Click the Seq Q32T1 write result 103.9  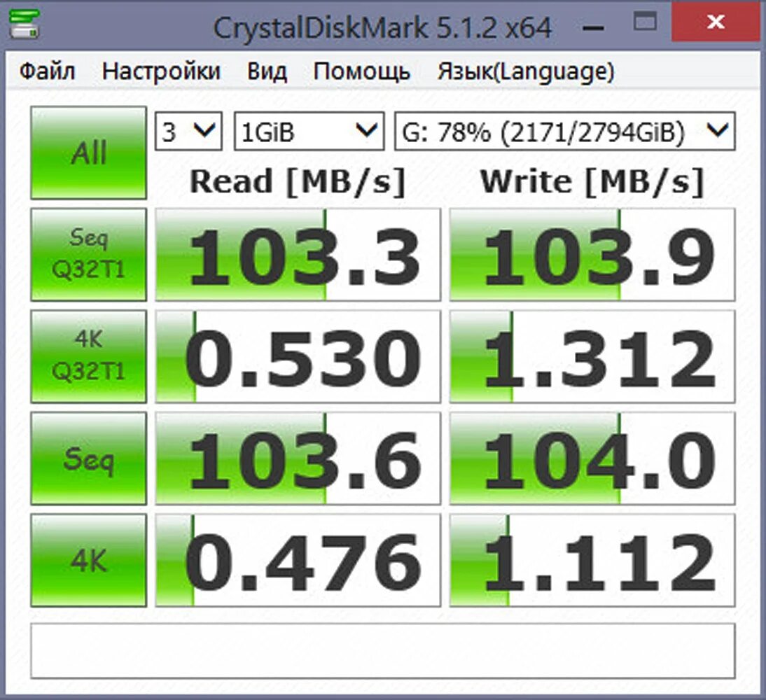coord(592,254)
